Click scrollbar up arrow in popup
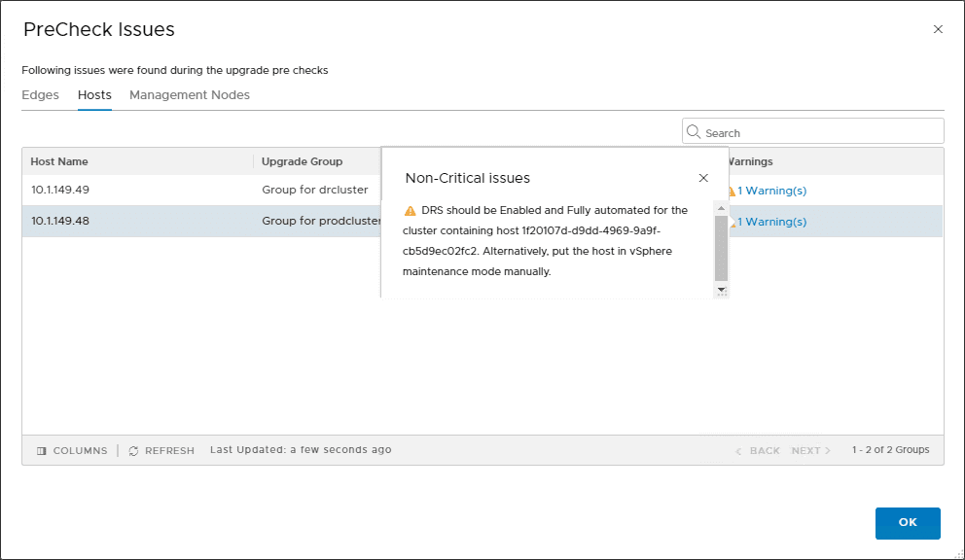965x560 pixels. coord(722,208)
